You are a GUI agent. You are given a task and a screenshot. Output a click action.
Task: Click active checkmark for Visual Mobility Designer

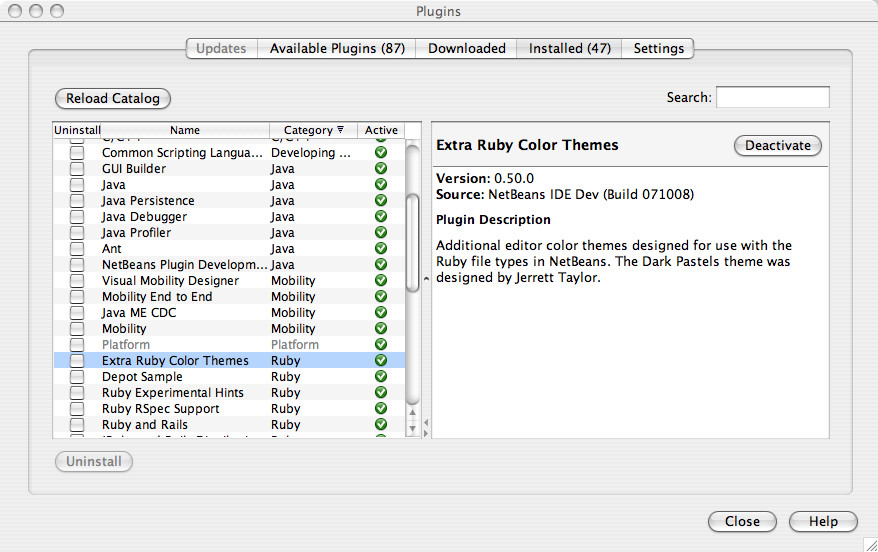point(381,280)
